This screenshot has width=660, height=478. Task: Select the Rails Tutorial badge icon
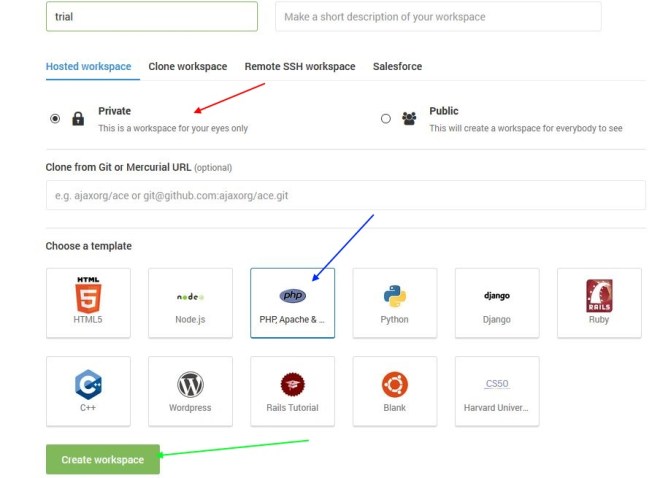tap(293, 384)
